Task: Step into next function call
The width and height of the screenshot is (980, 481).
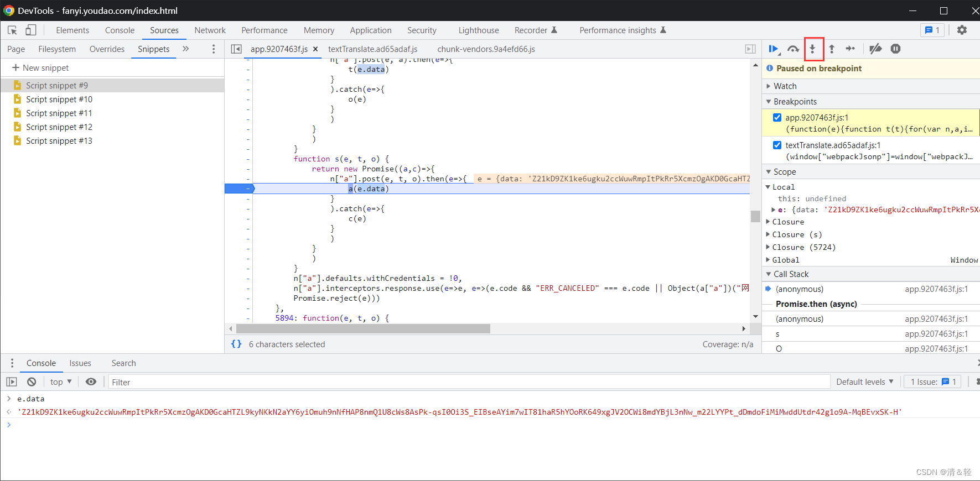Action: pyautogui.click(x=813, y=49)
